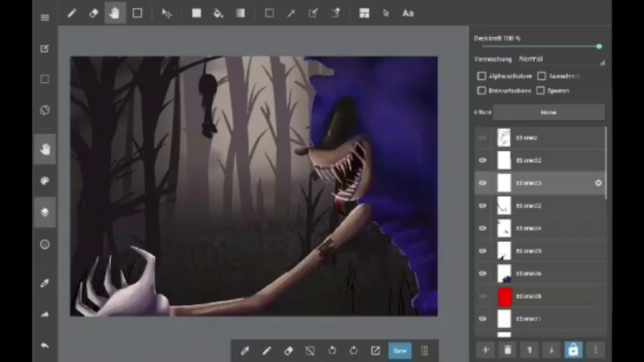Select the Select pen tool
Screen dimensions: 644x362
coord(313,14)
